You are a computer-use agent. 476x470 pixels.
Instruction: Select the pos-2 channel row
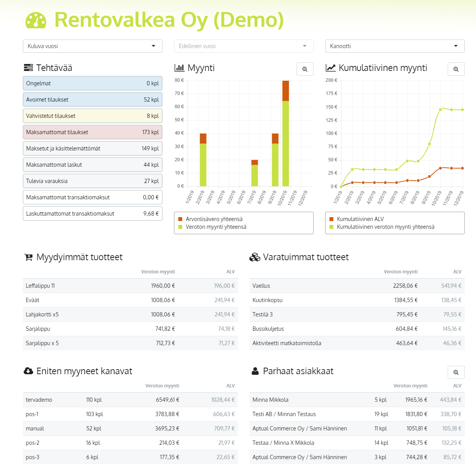click(x=130, y=443)
